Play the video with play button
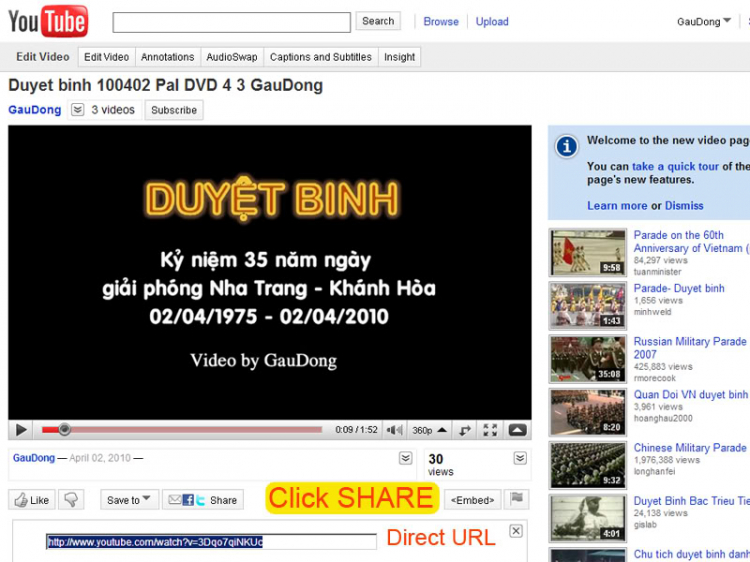 pos(21,430)
